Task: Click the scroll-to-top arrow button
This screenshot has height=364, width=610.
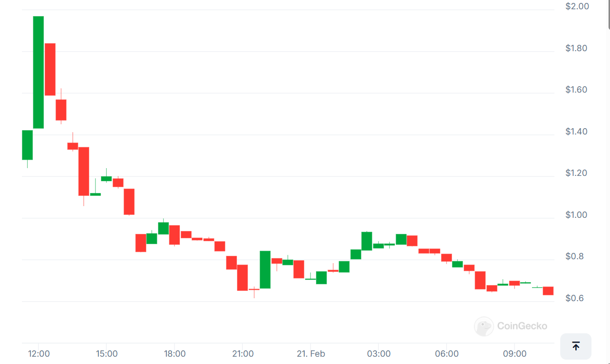Action: click(x=575, y=346)
